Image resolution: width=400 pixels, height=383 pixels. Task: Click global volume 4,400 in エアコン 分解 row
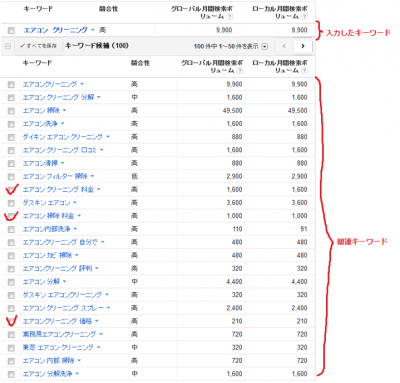(x=234, y=282)
